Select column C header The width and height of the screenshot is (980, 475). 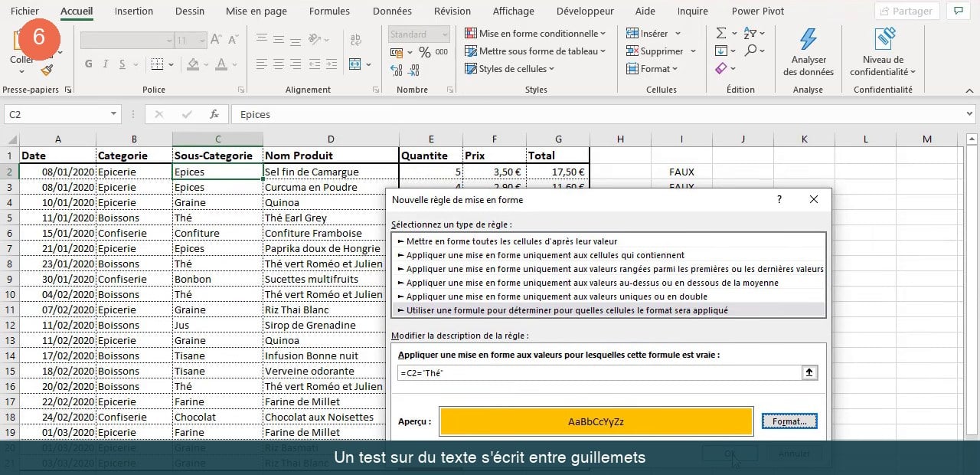click(x=217, y=139)
